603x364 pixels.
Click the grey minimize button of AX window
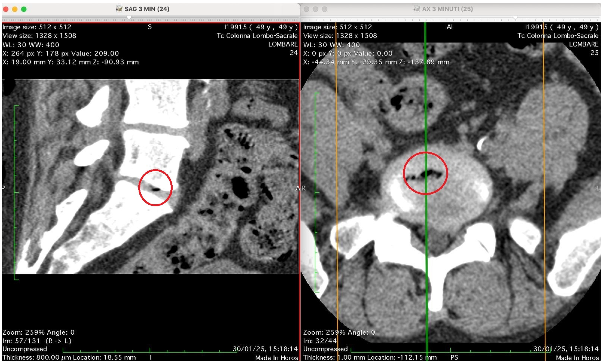[x=315, y=9]
